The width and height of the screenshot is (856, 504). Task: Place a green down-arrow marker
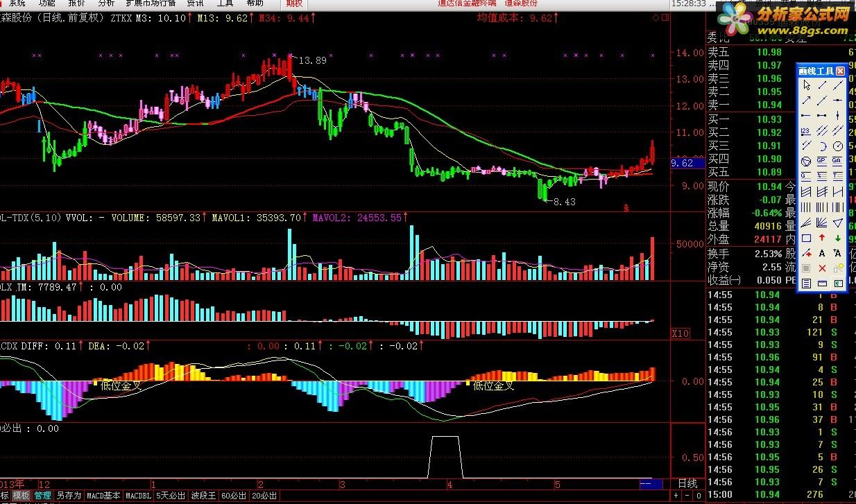pos(838,238)
